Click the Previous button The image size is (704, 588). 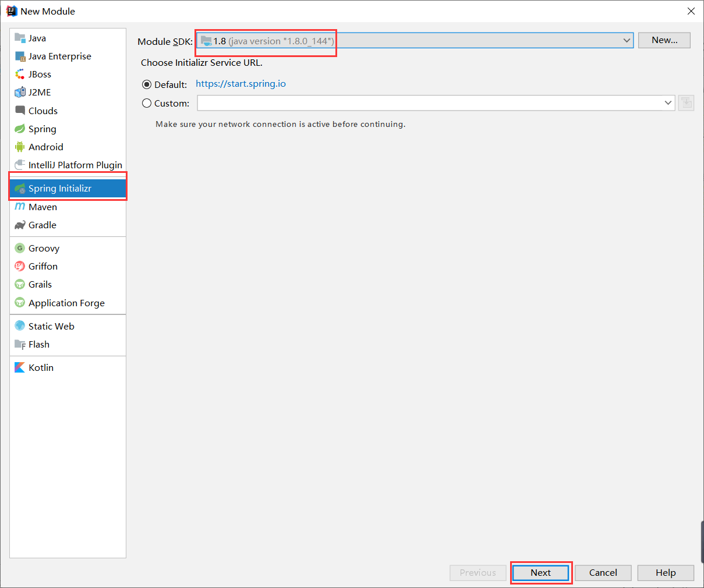pos(478,573)
